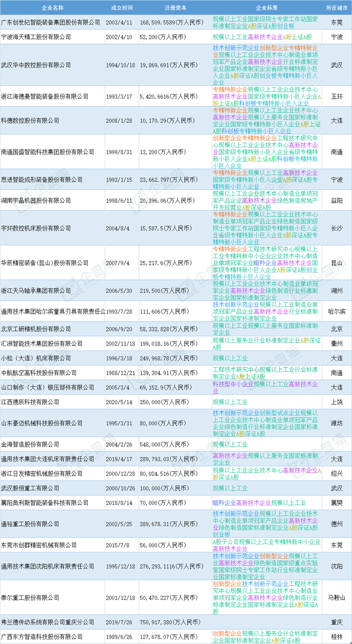Select 武汉华中数控股份有限公司 company name
The height and width of the screenshot is (644, 352).
36,65
